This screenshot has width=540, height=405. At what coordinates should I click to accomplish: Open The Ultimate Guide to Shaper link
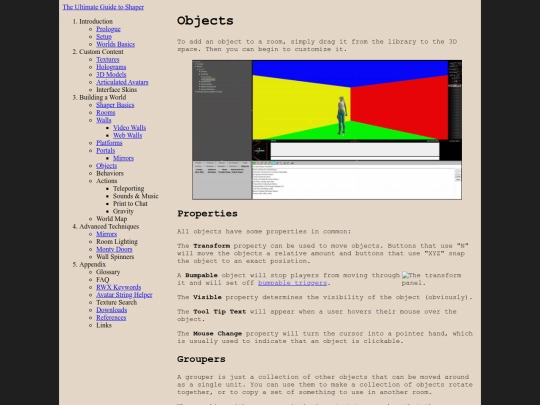103,7
